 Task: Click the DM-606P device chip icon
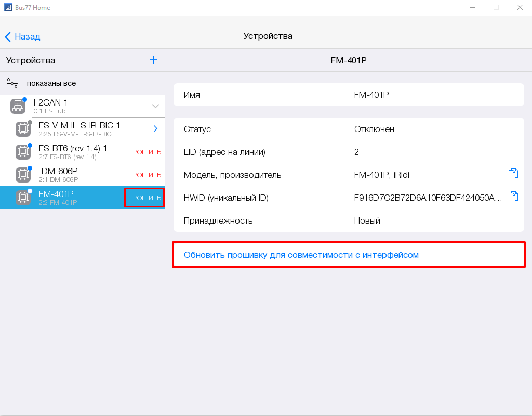23,175
